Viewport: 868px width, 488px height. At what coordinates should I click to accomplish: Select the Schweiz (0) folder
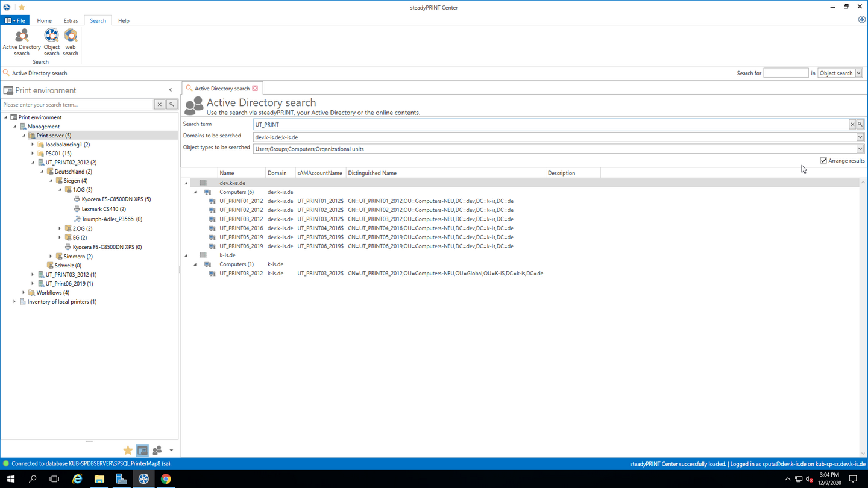pos(68,266)
